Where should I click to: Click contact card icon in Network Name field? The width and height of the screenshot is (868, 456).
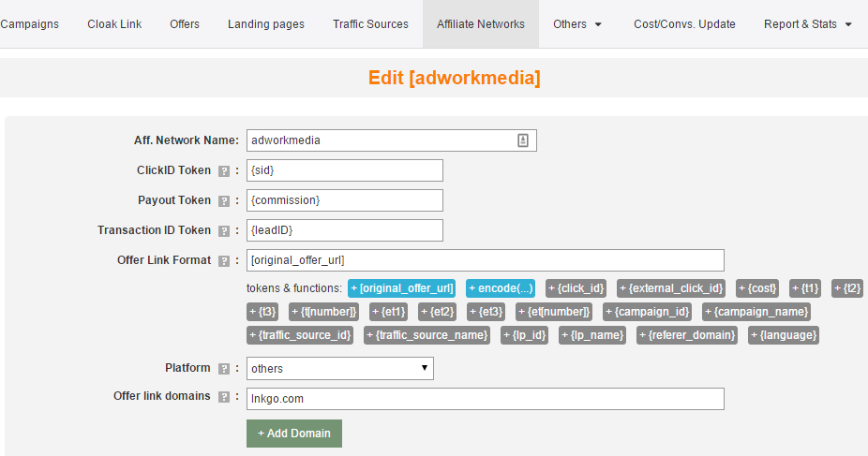tap(522, 140)
